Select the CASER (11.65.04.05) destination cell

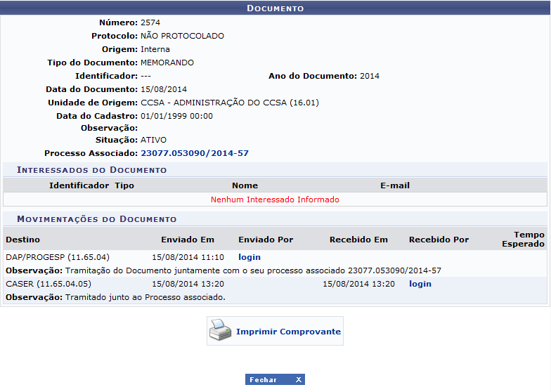pyautogui.click(x=48, y=284)
